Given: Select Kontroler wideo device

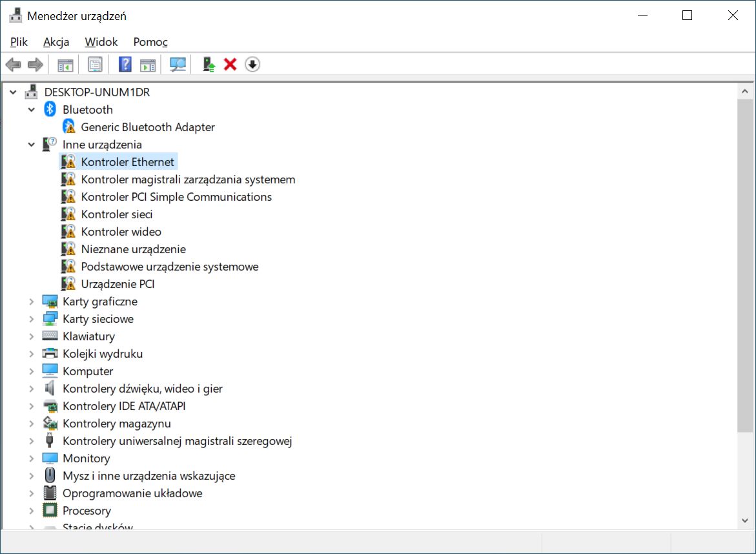Looking at the screenshot, I should (x=121, y=231).
